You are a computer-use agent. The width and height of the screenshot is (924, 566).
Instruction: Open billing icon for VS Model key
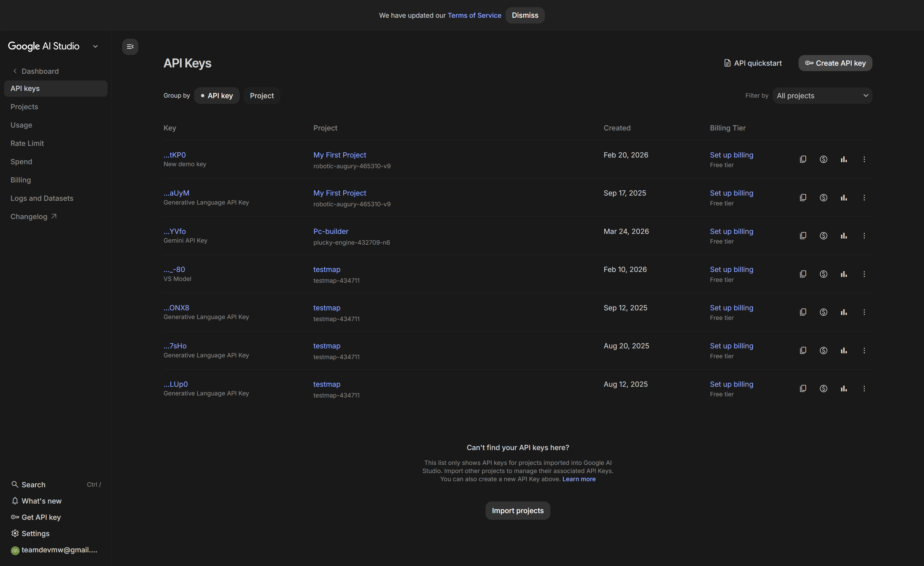823,274
